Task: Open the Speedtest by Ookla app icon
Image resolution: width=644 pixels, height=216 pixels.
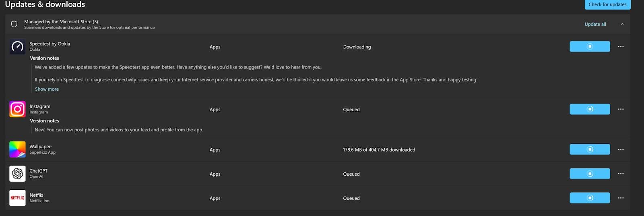Action: tap(17, 47)
